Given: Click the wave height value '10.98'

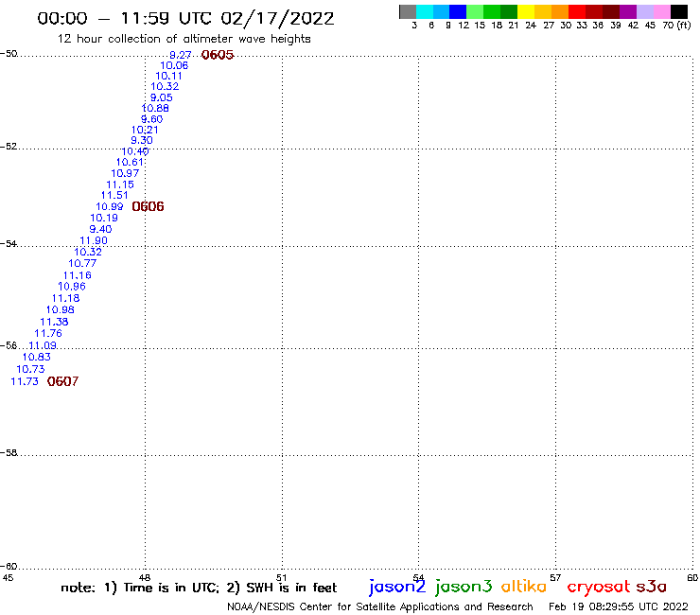Looking at the screenshot, I should click(61, 310).
